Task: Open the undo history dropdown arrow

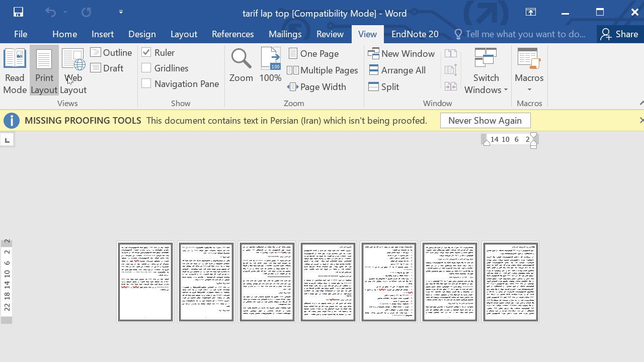Action: pyautogui.click(x=65, y=12)
